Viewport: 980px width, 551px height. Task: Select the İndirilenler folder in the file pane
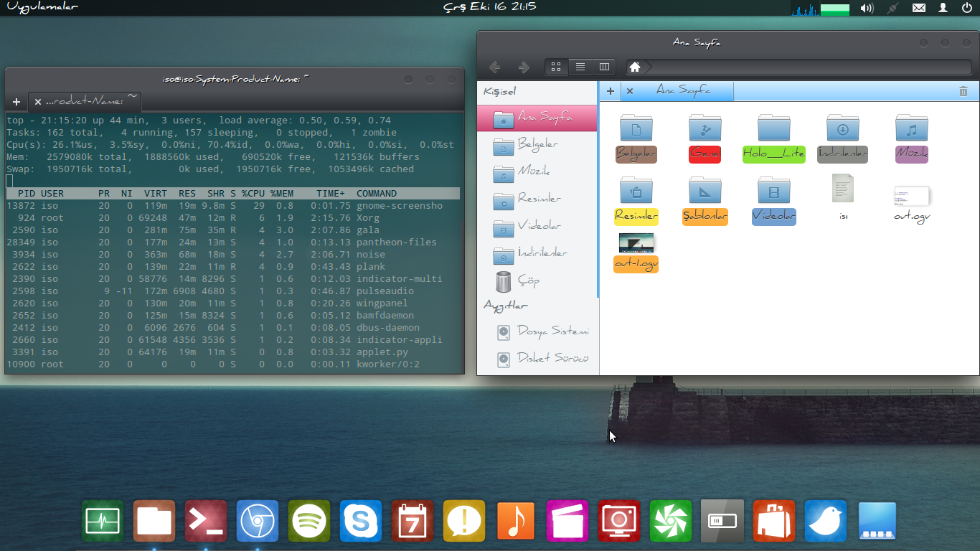(843, 138)
